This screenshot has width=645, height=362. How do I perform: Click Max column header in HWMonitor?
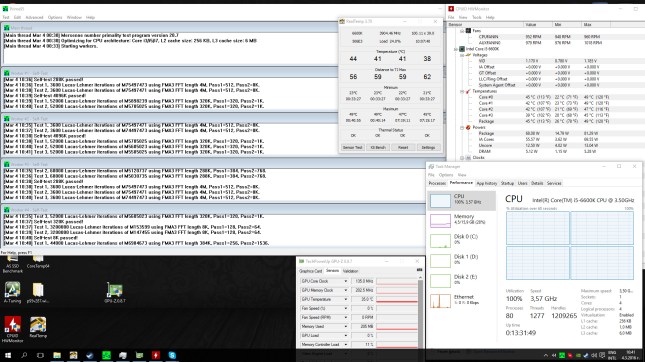[596, 25]
